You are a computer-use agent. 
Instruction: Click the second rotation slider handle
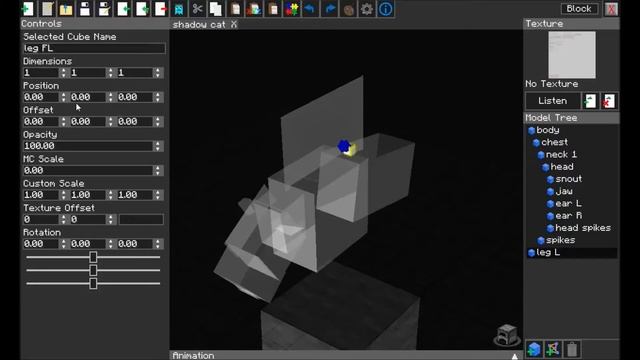tap(93, 270)
